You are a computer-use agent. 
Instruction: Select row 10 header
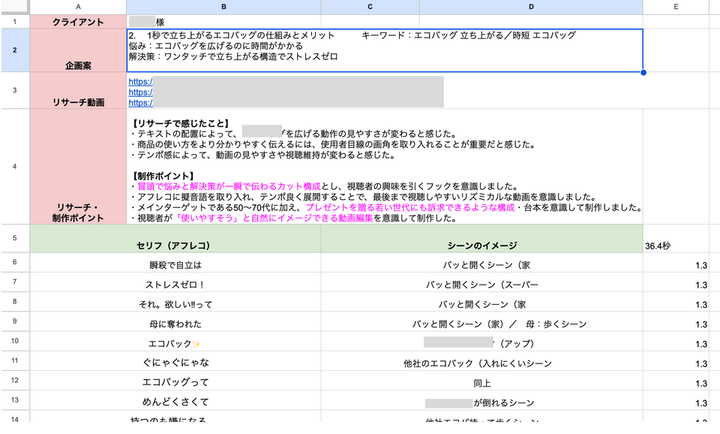[x=15, y=341]
